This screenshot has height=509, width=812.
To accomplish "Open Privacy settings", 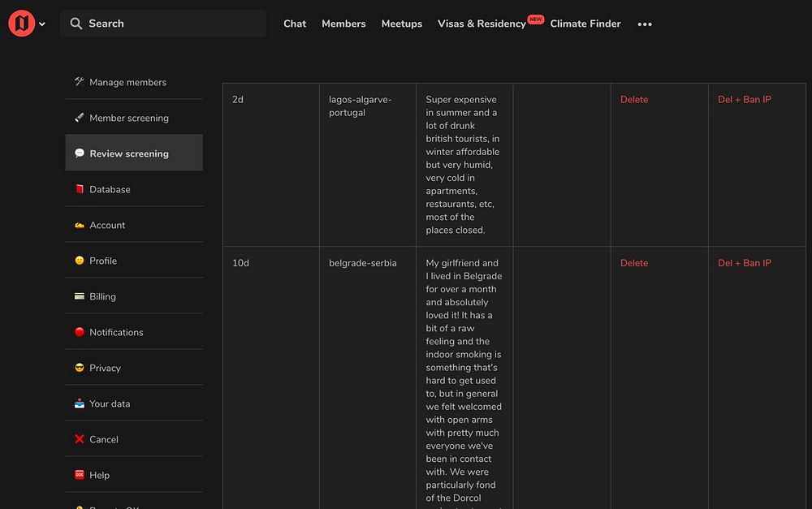I will point(134,368).
